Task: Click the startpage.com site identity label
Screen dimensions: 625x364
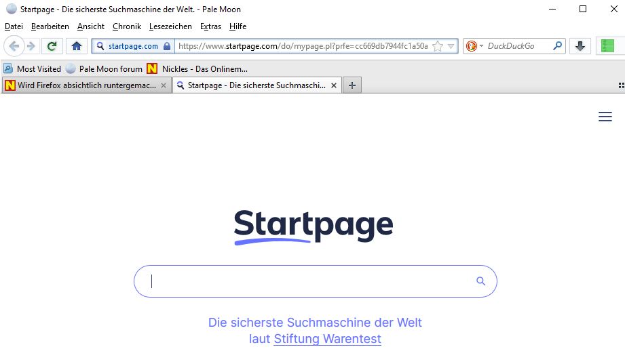Action: point(133,46)
